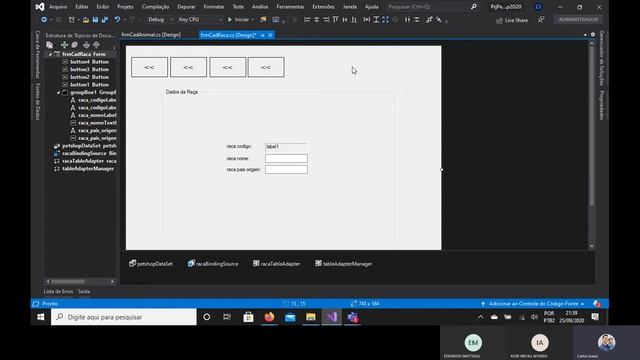640x360 pixels.
Task: Click the label1 control on form
Action: (x=286, y=147)
